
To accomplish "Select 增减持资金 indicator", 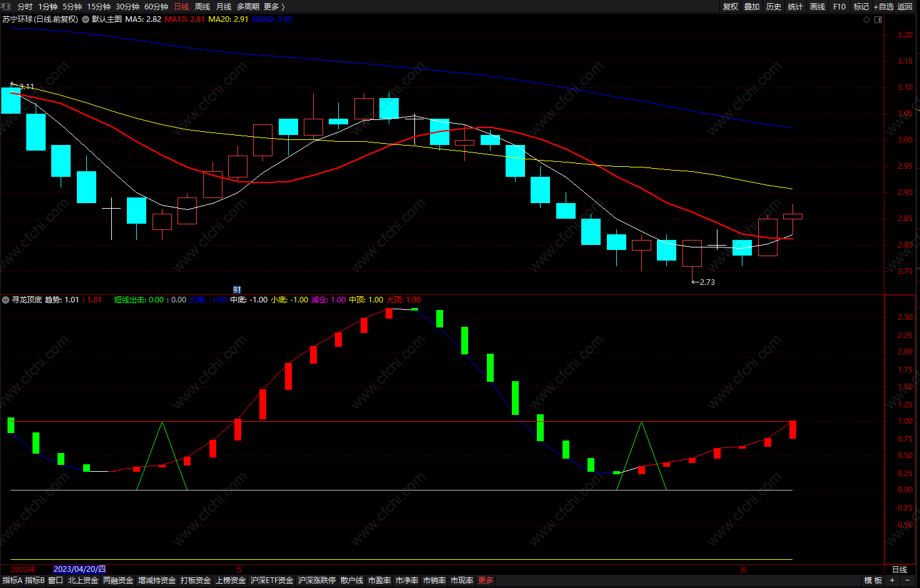I will tap(157, 581).
